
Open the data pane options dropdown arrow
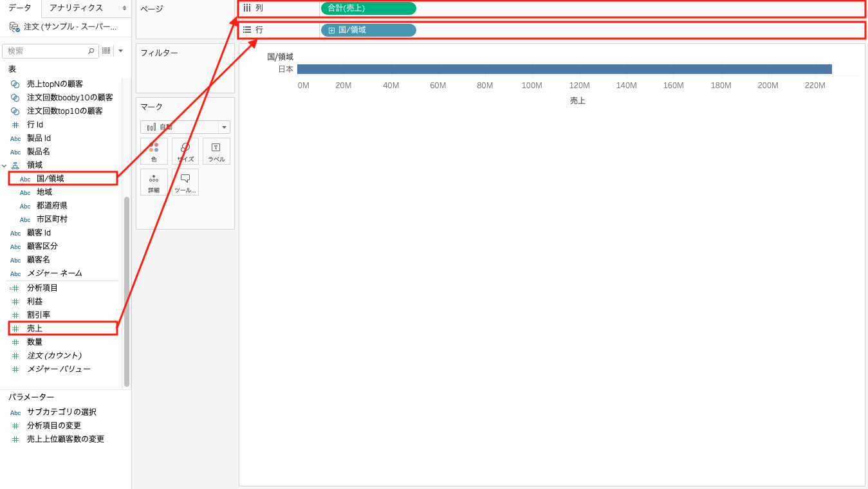click(x=120, y=51)
